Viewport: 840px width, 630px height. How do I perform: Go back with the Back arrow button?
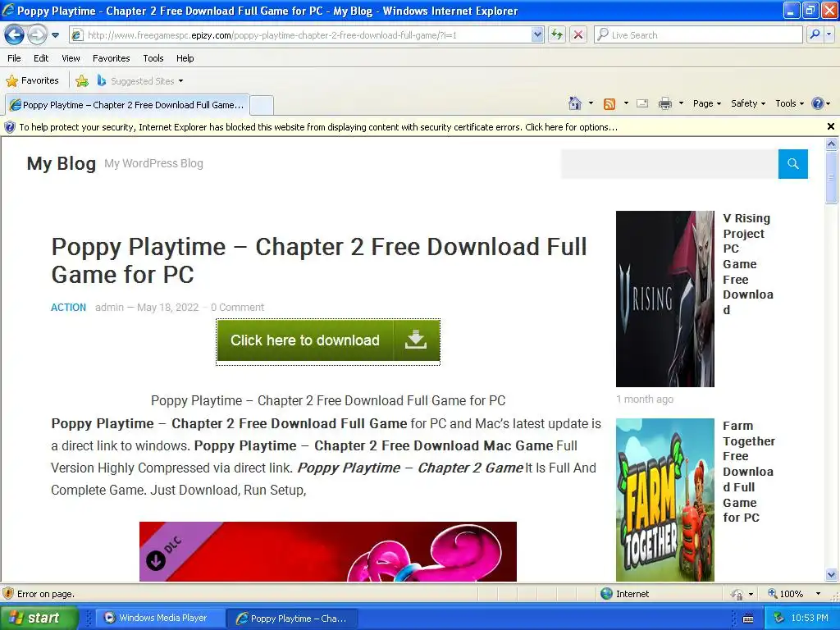[x=15, y=35]
